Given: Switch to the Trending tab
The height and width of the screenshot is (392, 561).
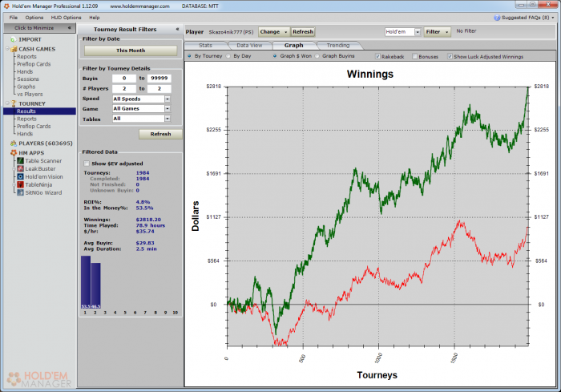Looking at the screenshot, I should (338, 46).
